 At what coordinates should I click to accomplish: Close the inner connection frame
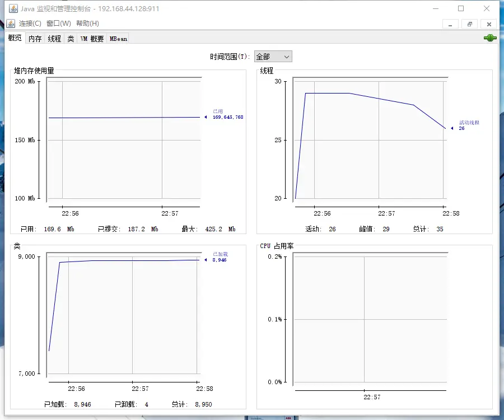pos(489,24)
